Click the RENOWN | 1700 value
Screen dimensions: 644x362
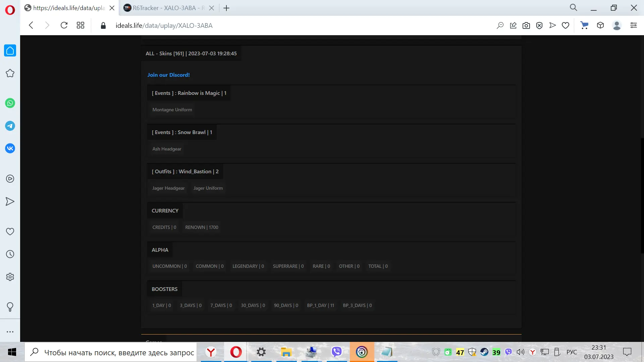click(x=202, y=227)
